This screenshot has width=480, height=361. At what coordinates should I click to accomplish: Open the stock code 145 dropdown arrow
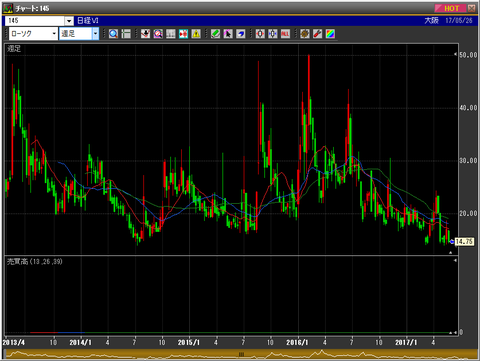coord(69,21)
